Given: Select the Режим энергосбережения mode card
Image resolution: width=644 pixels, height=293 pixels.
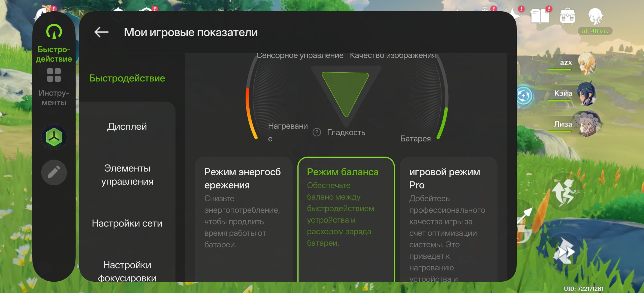Looking at the screenshot, I should click(x=244, y=219).
